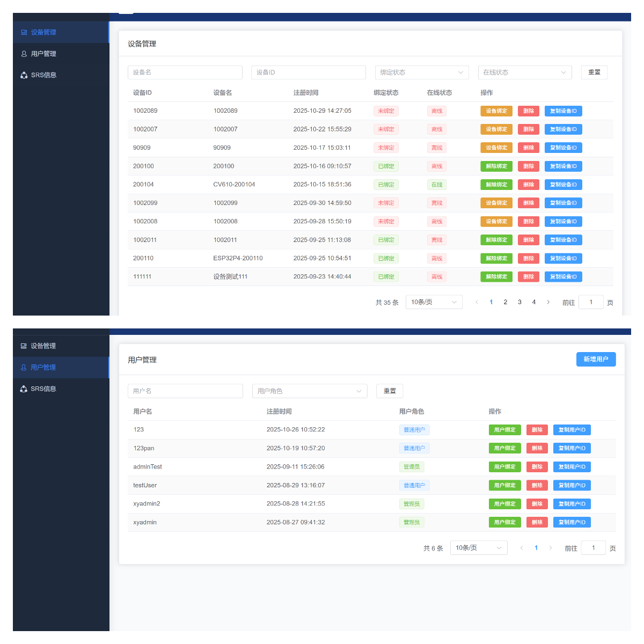
Task: Delete the adminTest user
Action: click(537, 467)
